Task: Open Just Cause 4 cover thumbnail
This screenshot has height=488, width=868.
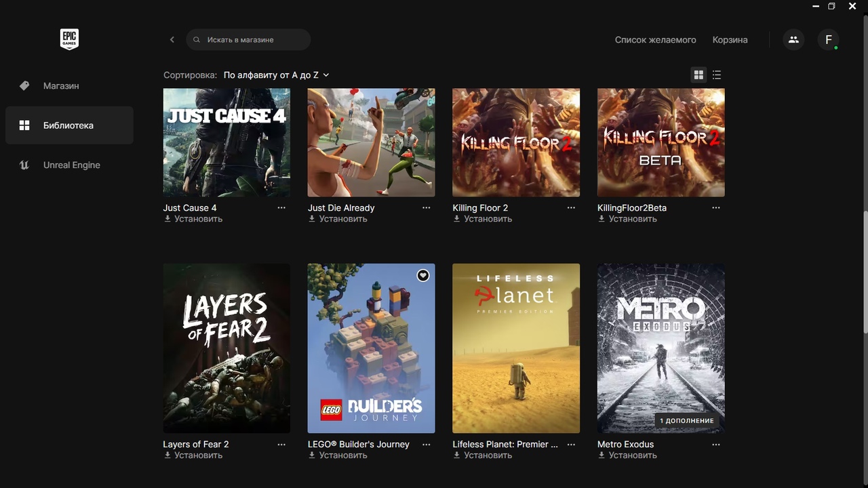Action: click(x=226, y=142)
